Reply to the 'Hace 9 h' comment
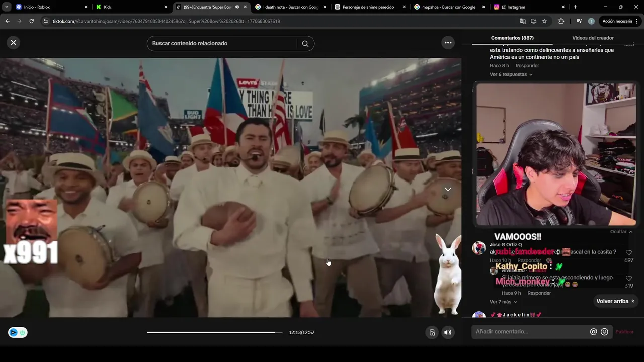The width and height of the screenshot is (644, 362). click(539, 293)
